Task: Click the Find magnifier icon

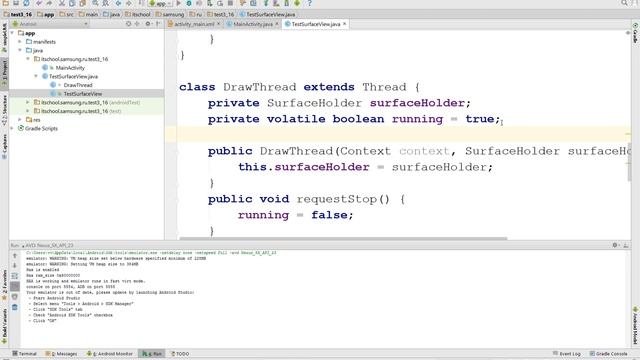Action: pos(95,3)
